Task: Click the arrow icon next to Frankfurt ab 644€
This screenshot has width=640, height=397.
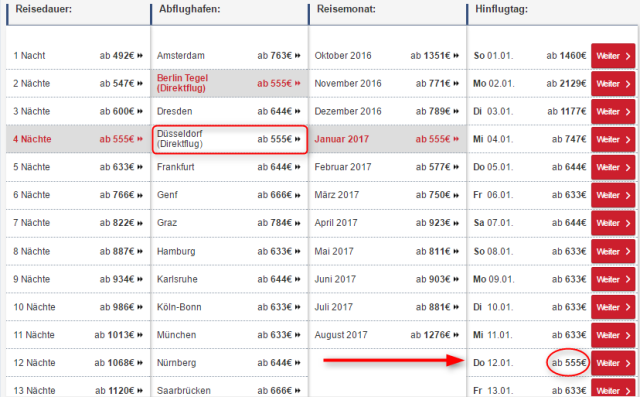Action: click(298, 167)
